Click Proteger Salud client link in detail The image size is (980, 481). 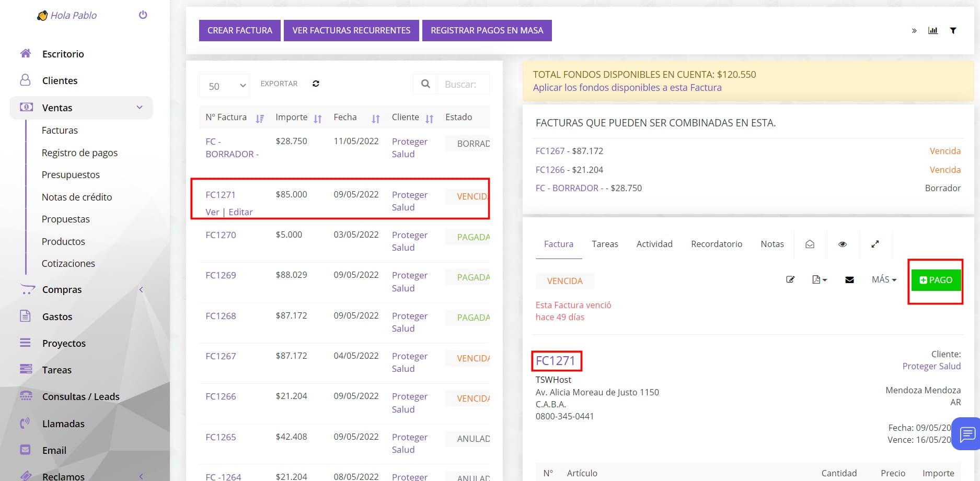[x=931, y=366]
